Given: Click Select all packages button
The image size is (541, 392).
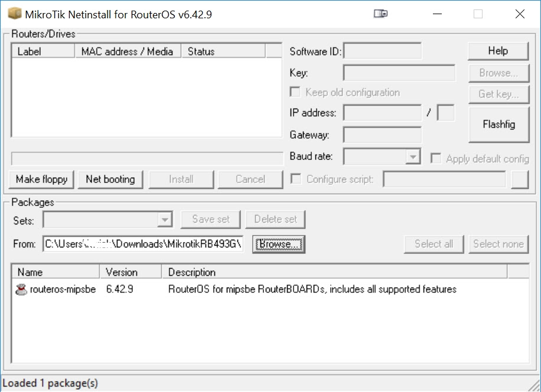Looking at the screenshot, I should point(434,244).
